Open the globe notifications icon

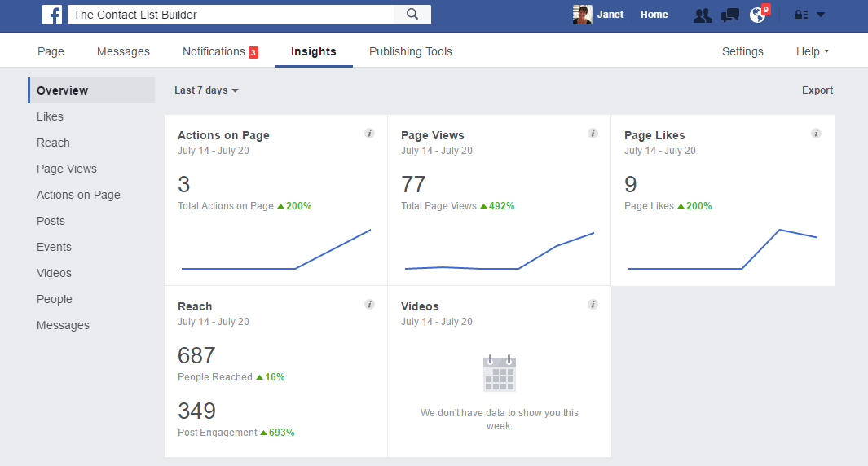(x=758, y=15)
